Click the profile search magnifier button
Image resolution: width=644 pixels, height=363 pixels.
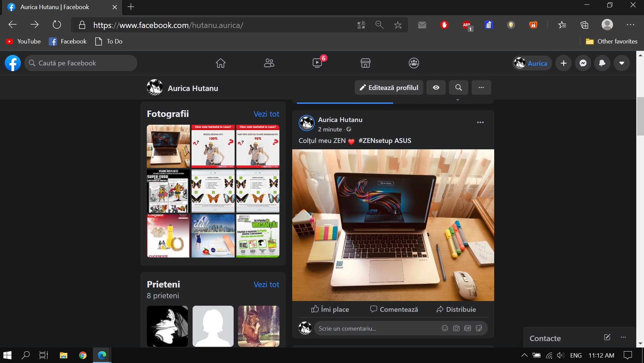[x=459, y=88]
